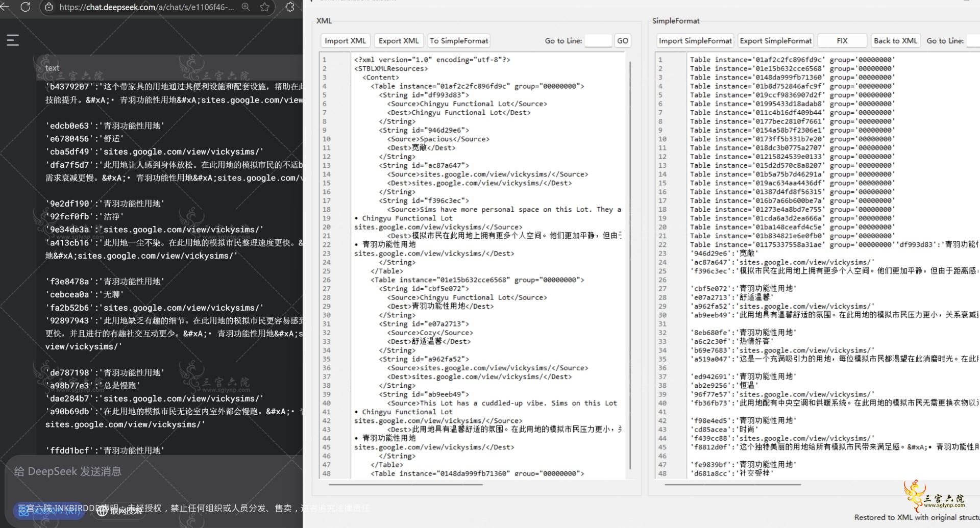
Task: Click 'text' label of code block
Action: (52, 68)
